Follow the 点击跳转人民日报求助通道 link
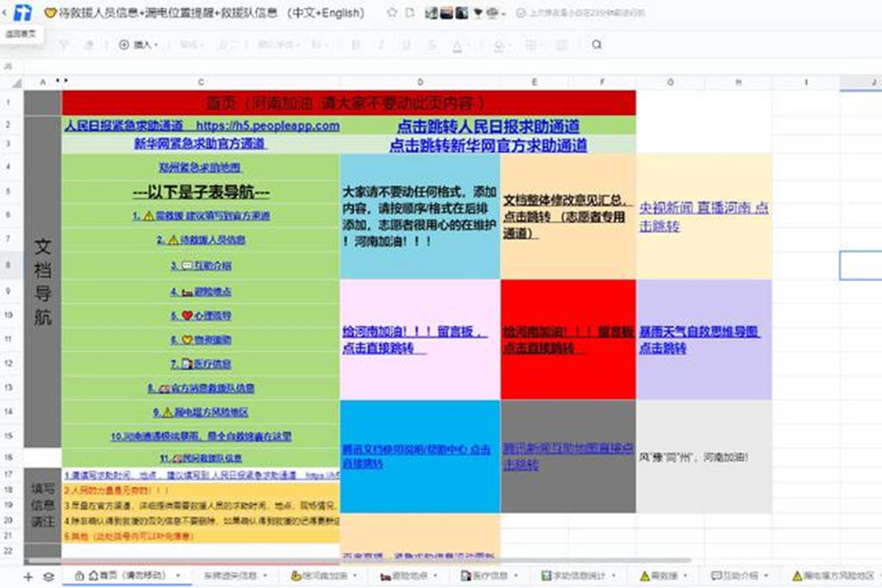882x588 pixels. click(488, 126)
